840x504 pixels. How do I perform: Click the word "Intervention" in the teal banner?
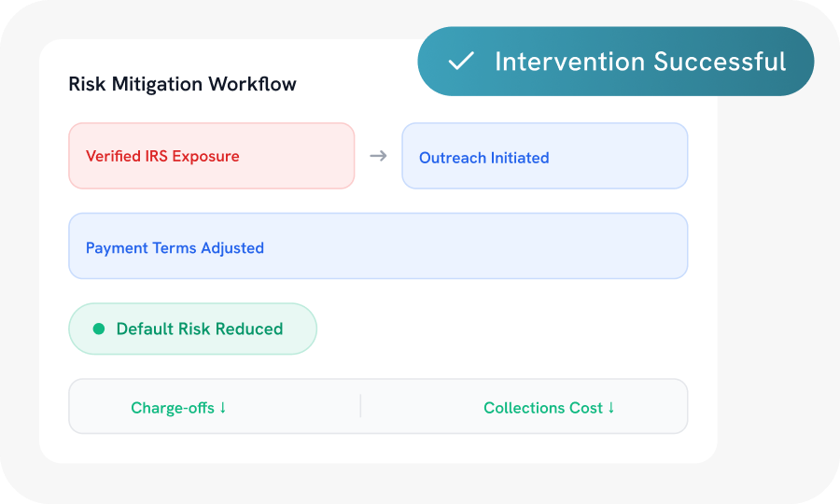coord(569,62)
